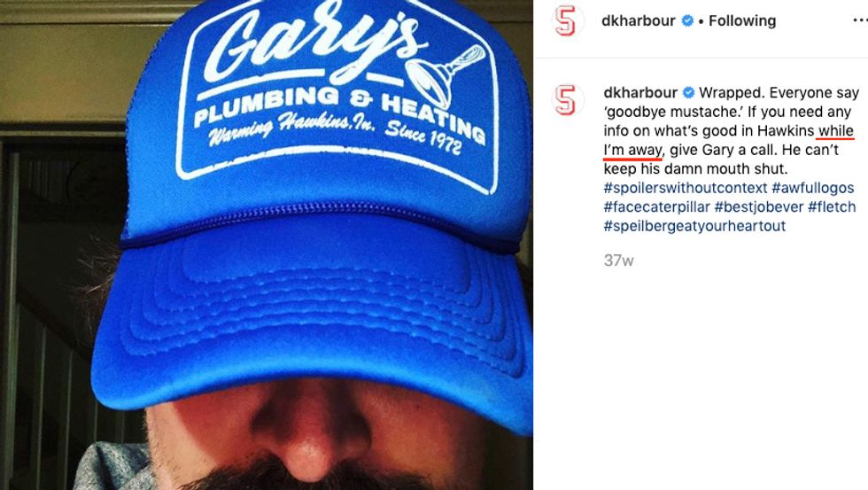Open the #spoilerswithoutcontext hashtag
This screenshot has width=868, height=490.
(686, 188)
